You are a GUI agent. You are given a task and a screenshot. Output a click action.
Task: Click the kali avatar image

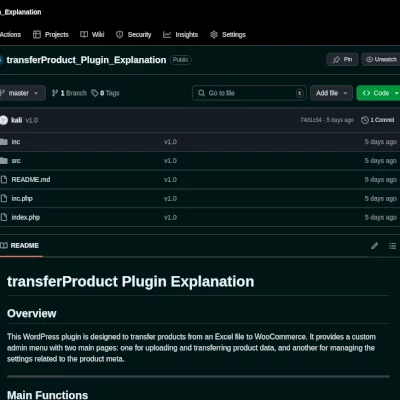(4, 120)
